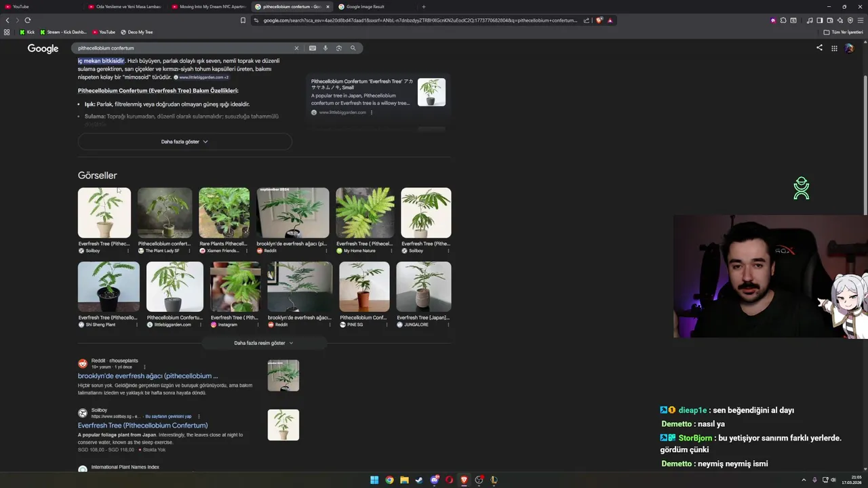Switch to the YouTube tab
868x488 pixels.
41,7
